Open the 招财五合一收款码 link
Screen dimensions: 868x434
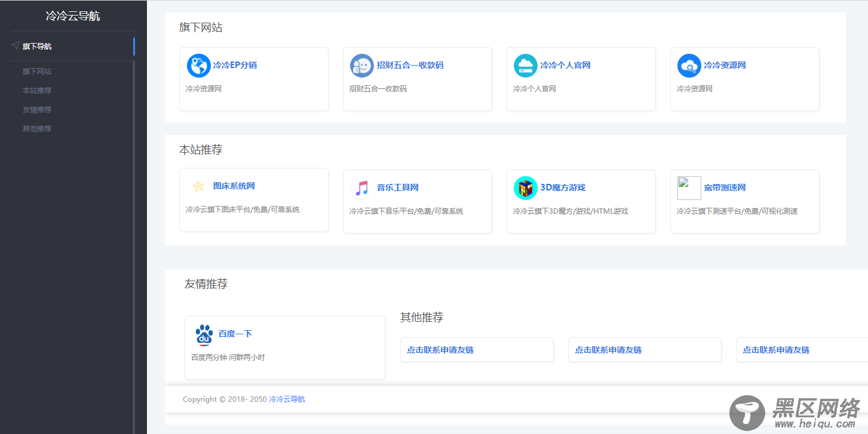click(410, 65)
